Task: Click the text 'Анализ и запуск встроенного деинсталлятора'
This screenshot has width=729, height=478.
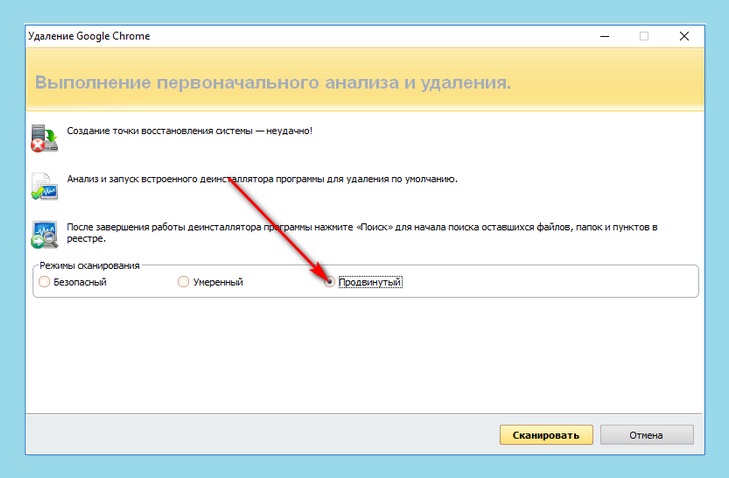Action: 170,179
